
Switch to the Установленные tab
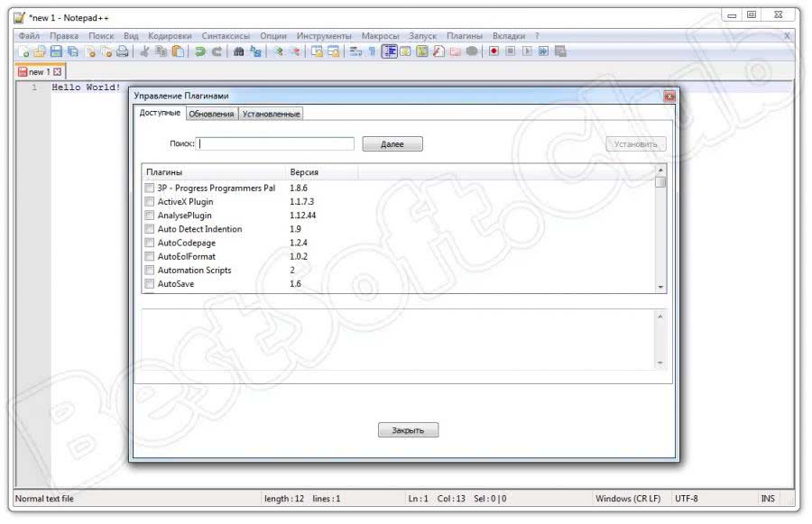coord(271,114)
